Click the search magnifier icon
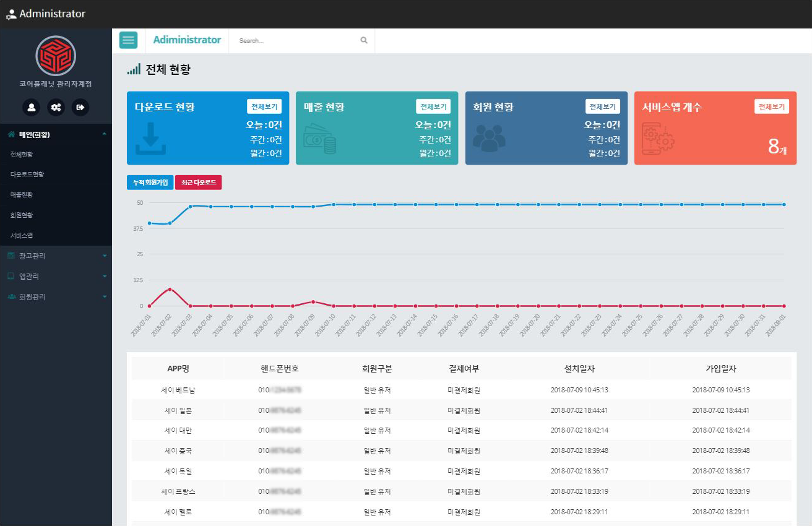Viewport: 812px width, 526px height. tap(364, 40)
